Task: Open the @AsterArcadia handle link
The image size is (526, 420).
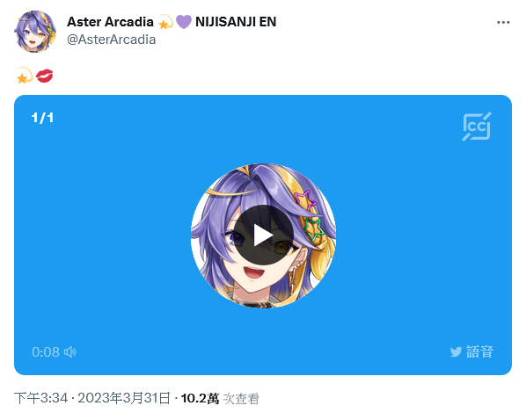Action: point(112,40)
